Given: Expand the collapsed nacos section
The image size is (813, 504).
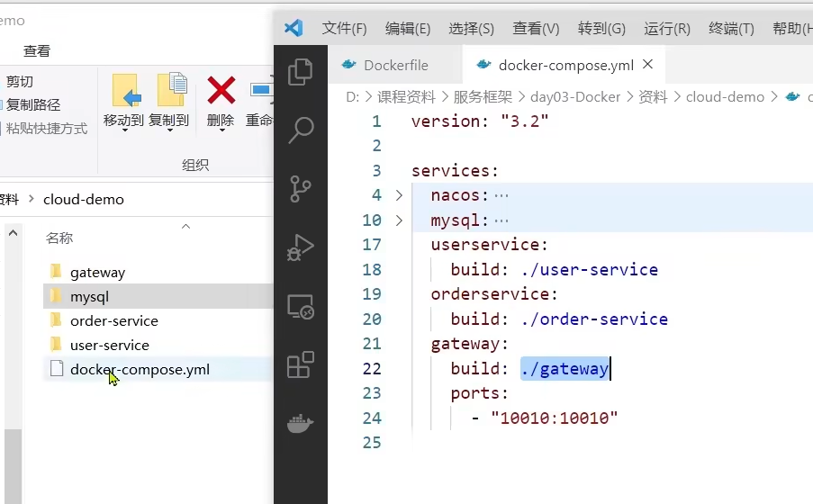Looking at the screenshot, I should [400, 195].
